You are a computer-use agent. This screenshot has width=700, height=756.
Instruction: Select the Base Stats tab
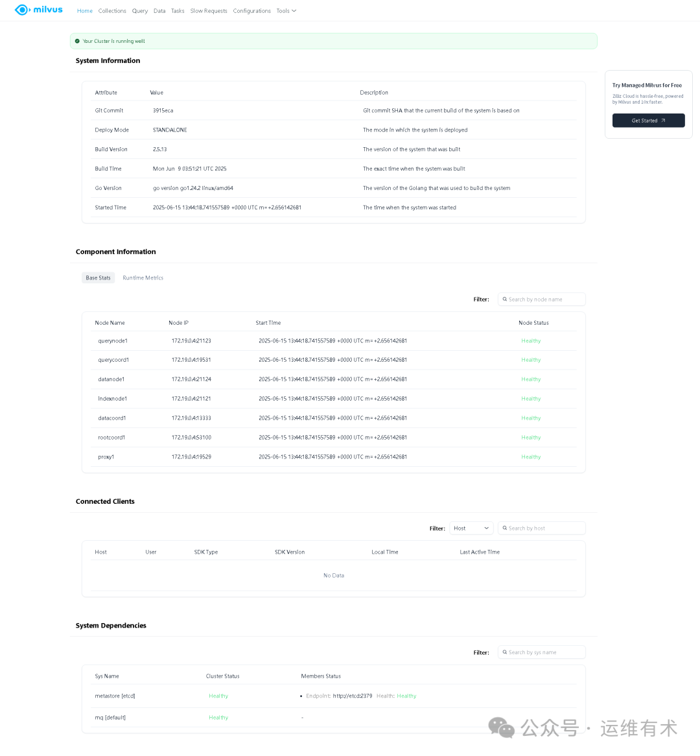[98, 277]
